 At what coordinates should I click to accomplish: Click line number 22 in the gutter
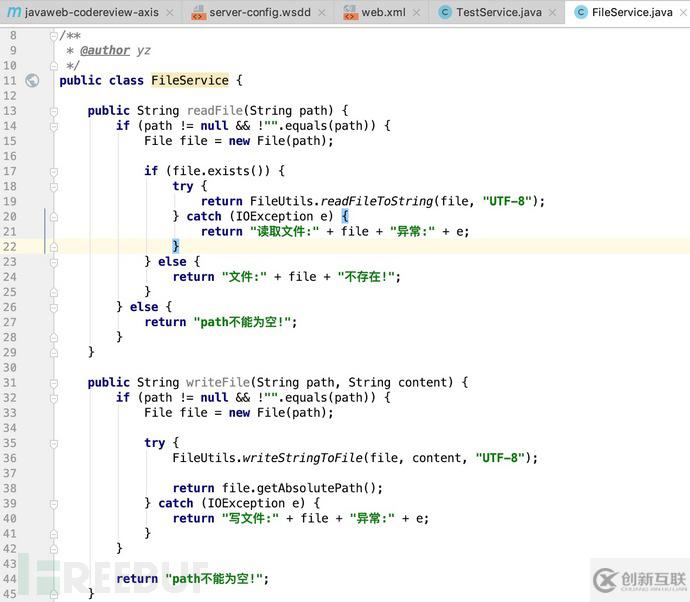coord(10,247)
